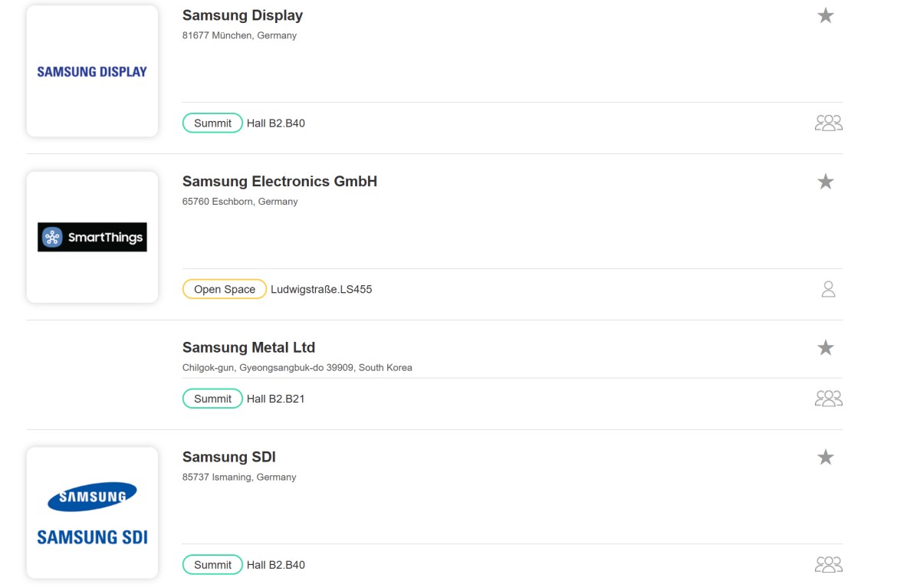Screen dimensions: 920x588
Task: Open the Samsung Metal Ltd title link
Action: pyautogui.click(x=248, y=347)
